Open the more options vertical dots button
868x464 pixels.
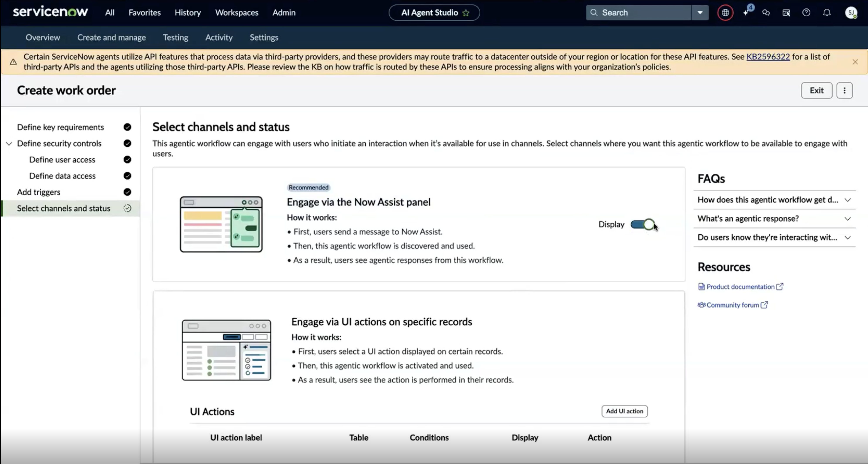[844, 90]
